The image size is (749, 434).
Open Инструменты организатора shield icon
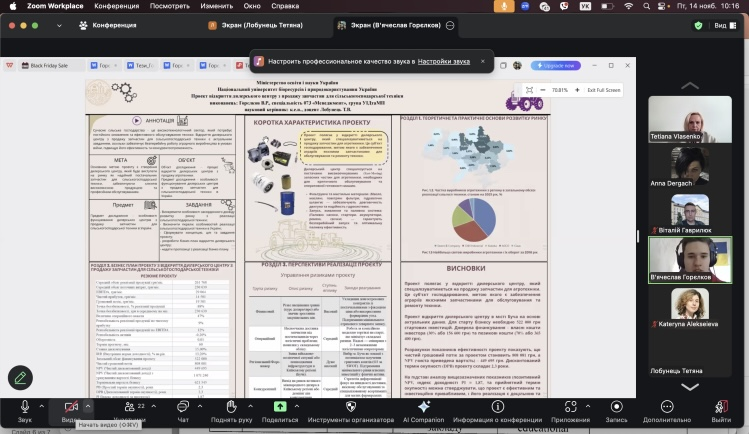click(x=351, y=407)
